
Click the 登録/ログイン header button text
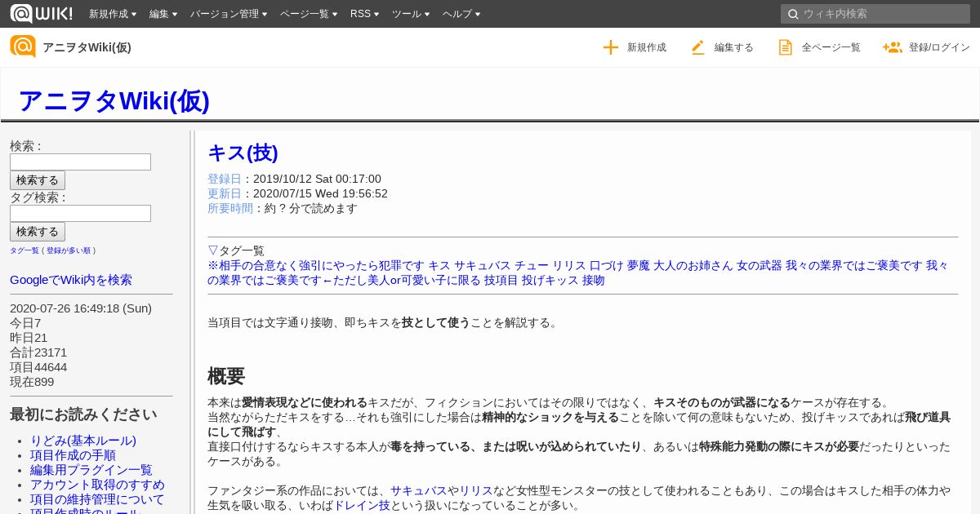tap(939, 47)
